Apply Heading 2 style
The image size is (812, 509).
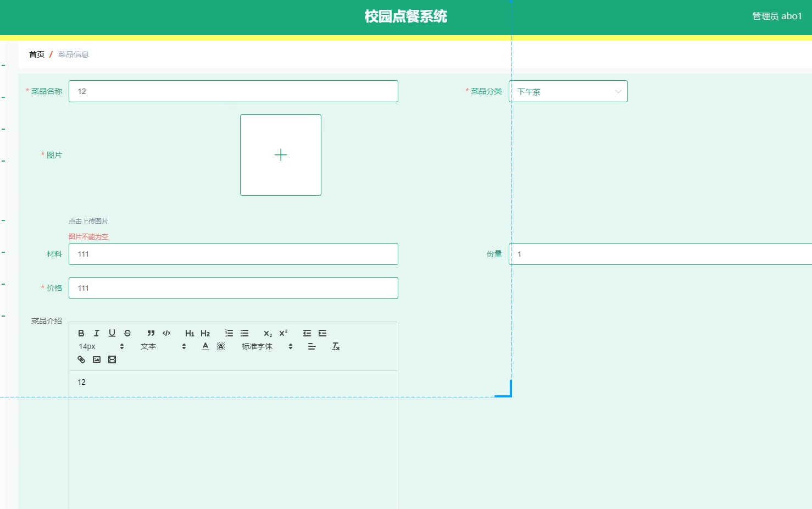tap(205, 333)
